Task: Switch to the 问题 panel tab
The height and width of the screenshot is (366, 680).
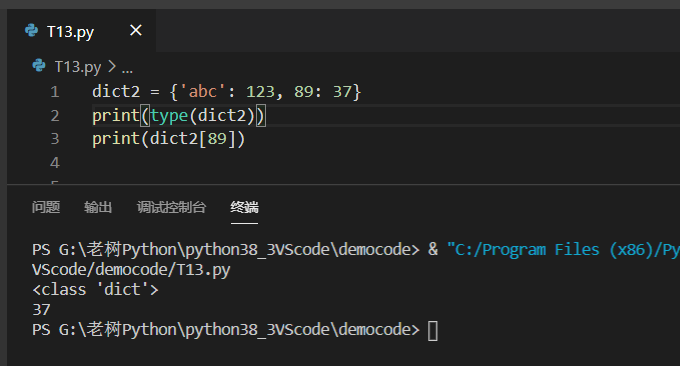Action: (x=46, y=207)
